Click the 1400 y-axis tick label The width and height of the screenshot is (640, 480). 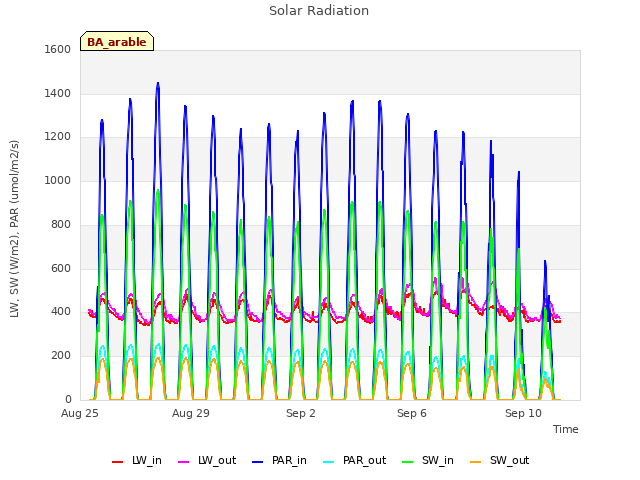[58, 93]
